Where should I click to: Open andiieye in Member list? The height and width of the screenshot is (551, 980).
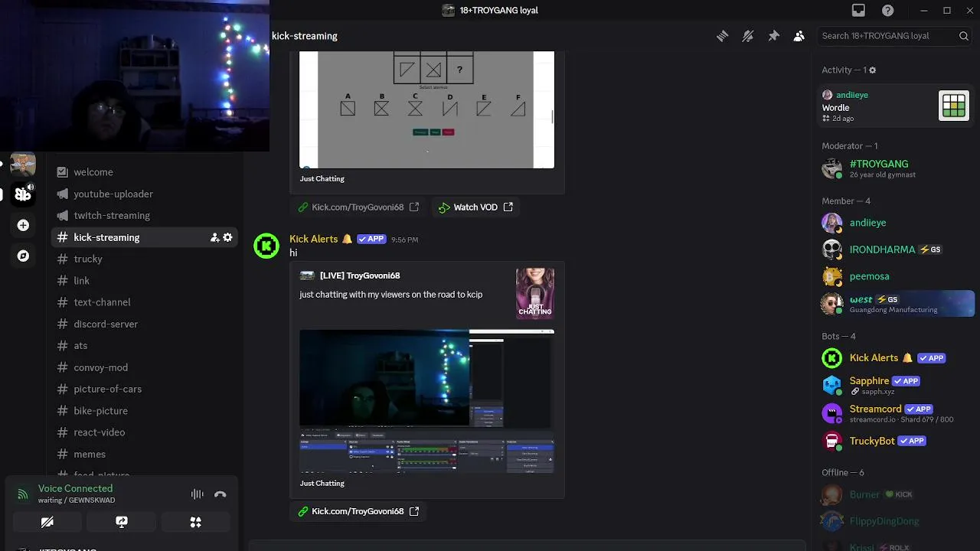[x=896, y=223]
